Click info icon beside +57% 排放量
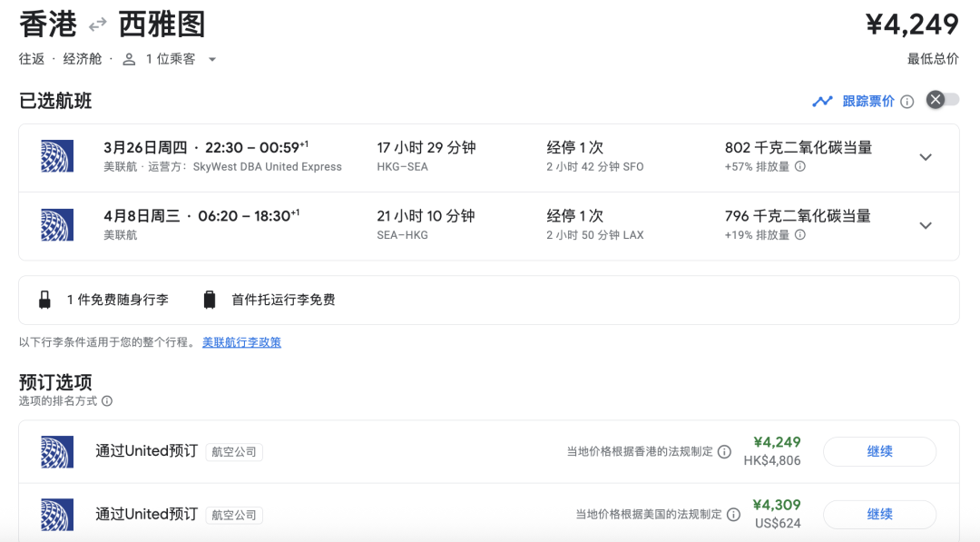 [799, 167]
